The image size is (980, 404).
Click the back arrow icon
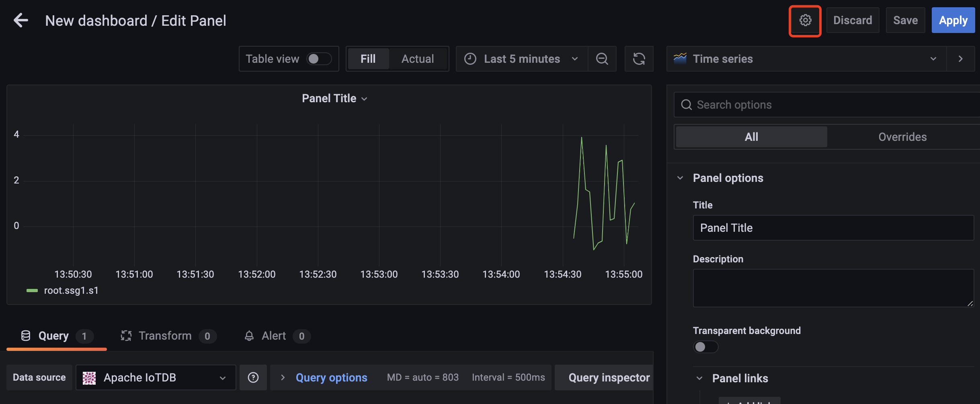pyautogui.click(x=21, y=20)
